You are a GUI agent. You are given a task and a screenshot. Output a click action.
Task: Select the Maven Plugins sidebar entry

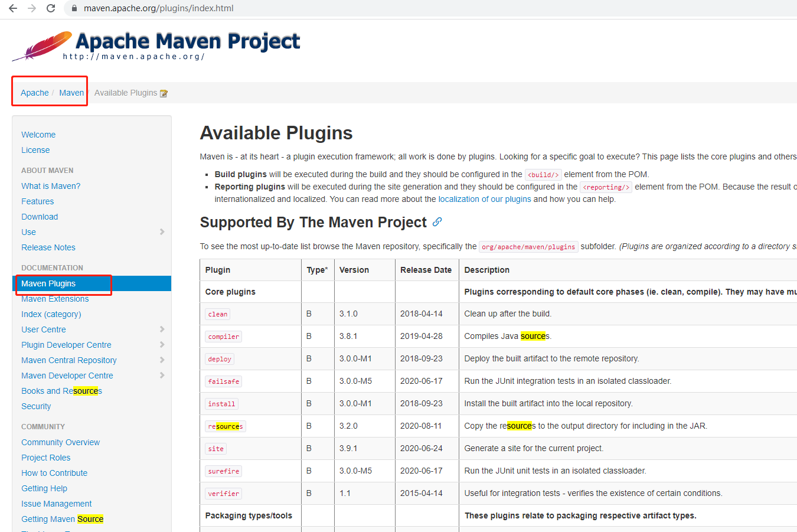48,283
